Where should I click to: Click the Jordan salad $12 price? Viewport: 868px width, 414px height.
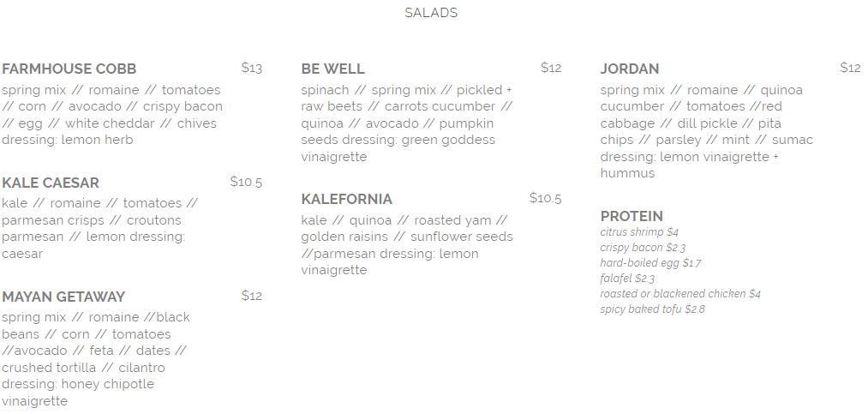tap(850, 68)
